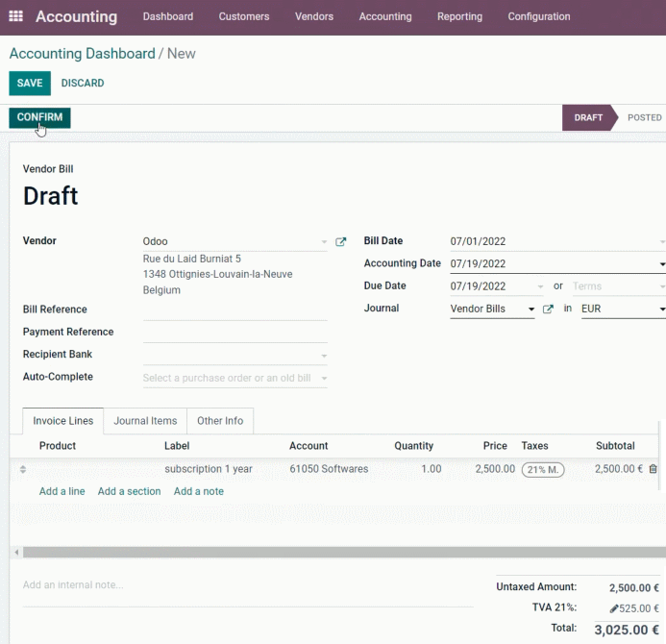
Task: Select the DRAFT status stage
Action: click(x=588, y=117)
